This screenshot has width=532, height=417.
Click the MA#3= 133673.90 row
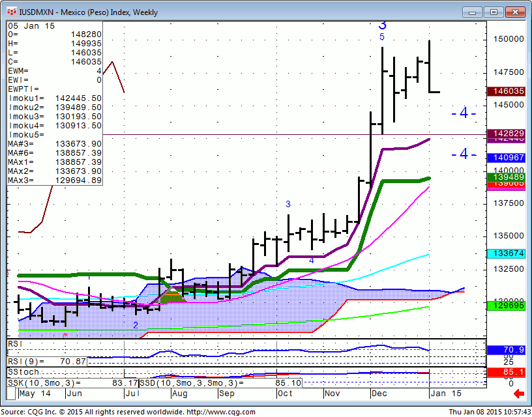(55, 144)
